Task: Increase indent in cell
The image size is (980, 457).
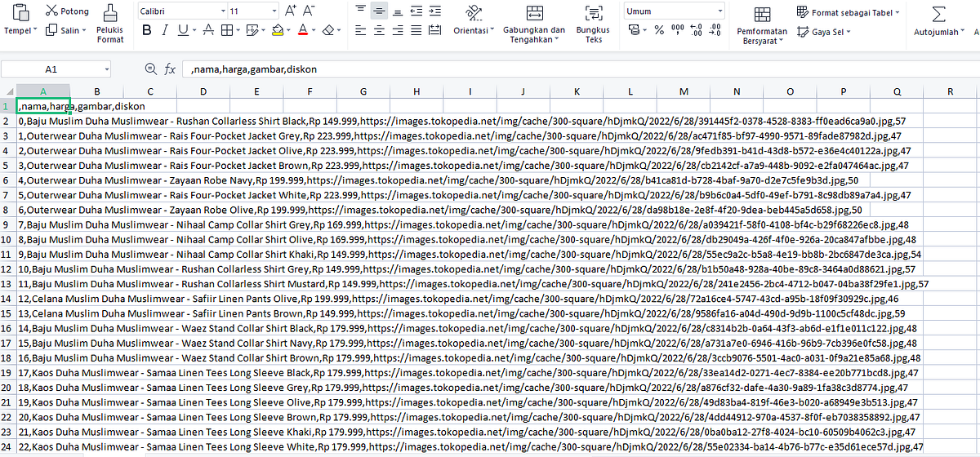Action: pyautogui.click(x=436, y=11)
